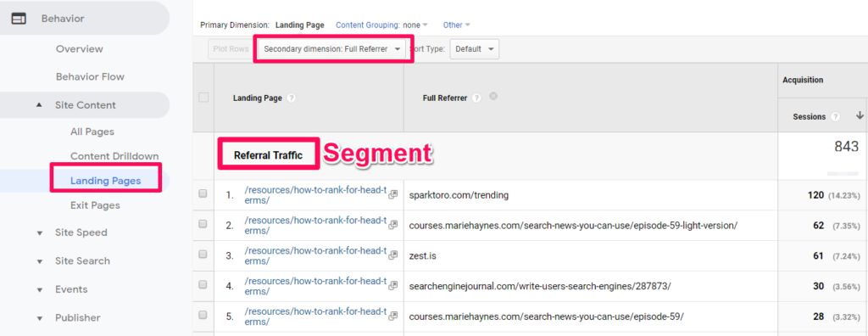The image size is (868, 336).
Task: Open row 5 landing page external link icon
Action: click(x=393, y=316)
